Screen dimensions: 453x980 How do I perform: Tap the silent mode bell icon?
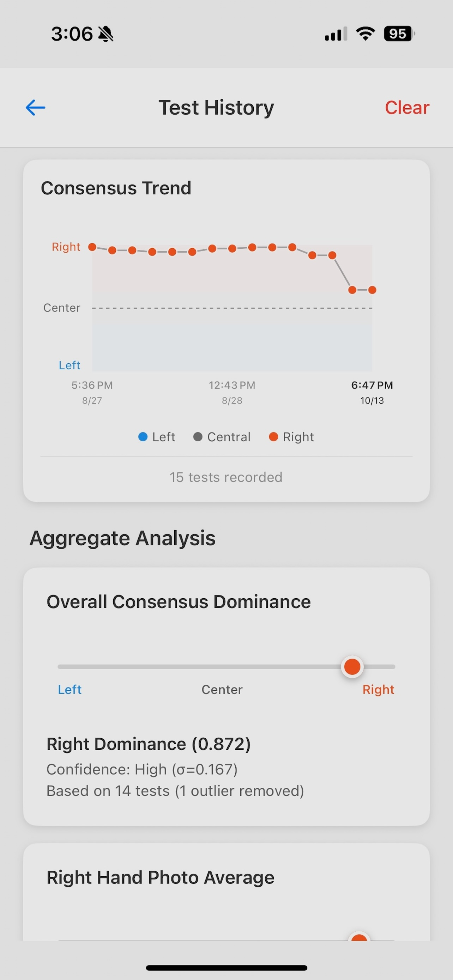click(106, 34)
